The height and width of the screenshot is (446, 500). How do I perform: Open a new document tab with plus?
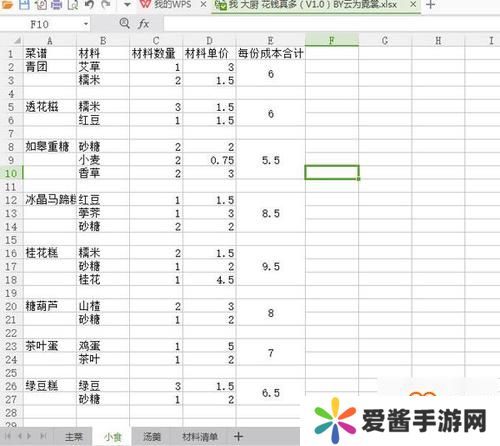point(431,4)
